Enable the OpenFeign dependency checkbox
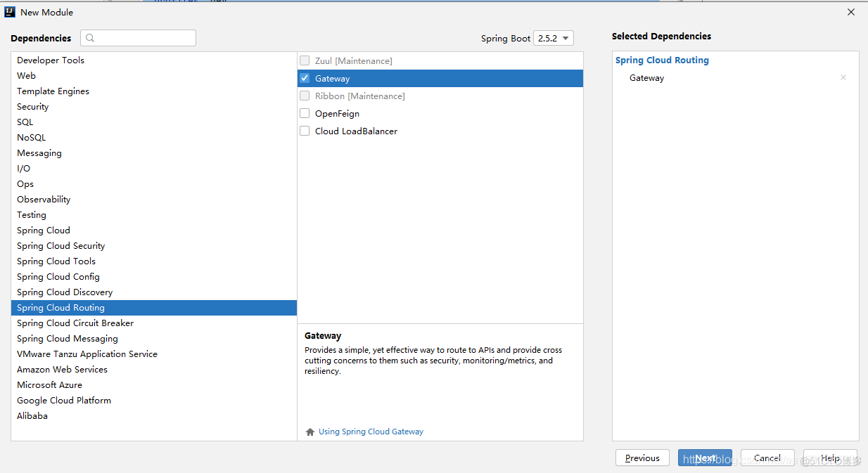This screenshot has width=868, height=473. point(305,113)
